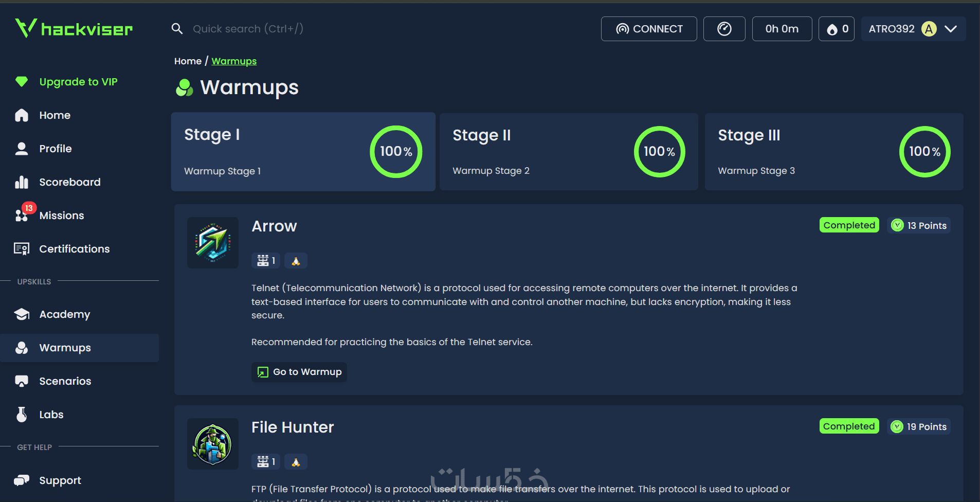980x502 pixels.
Task: Open the speedometer dashboard icon button
Action: point(724,29)
